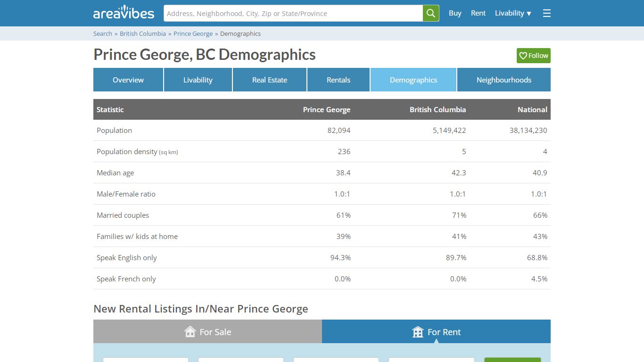Switch to the Rentals tab
Screen dimensions: 644x362
[339, 80]
